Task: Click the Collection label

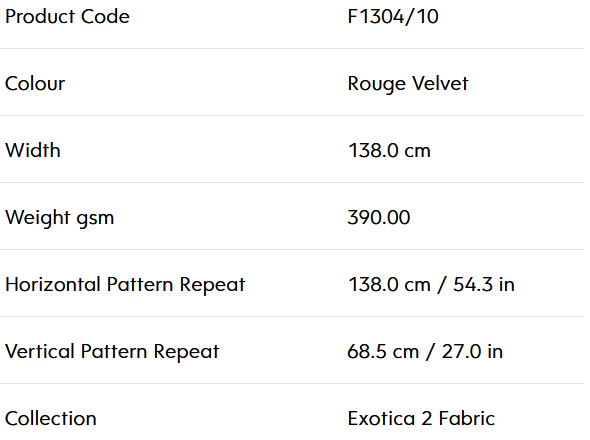Action: [51, 419]
